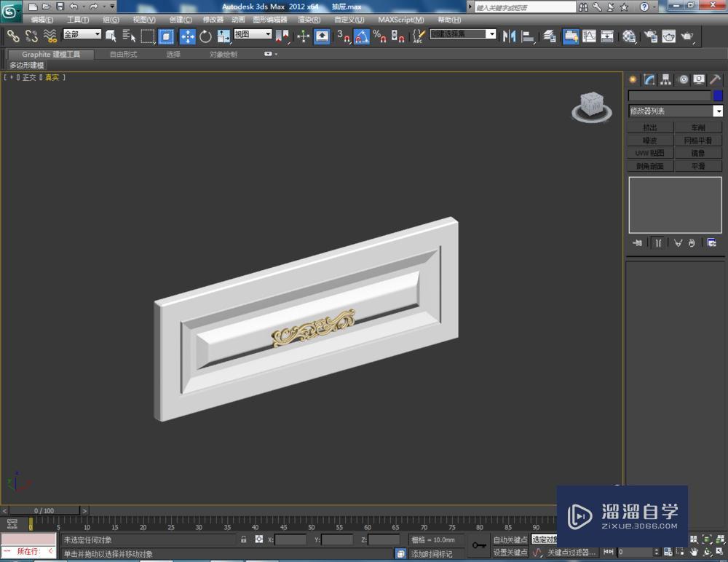The height and width of the screenshot is (562, 728).
Task: Open the Render Setup dialog icon
Action: (x=649, y=35)
